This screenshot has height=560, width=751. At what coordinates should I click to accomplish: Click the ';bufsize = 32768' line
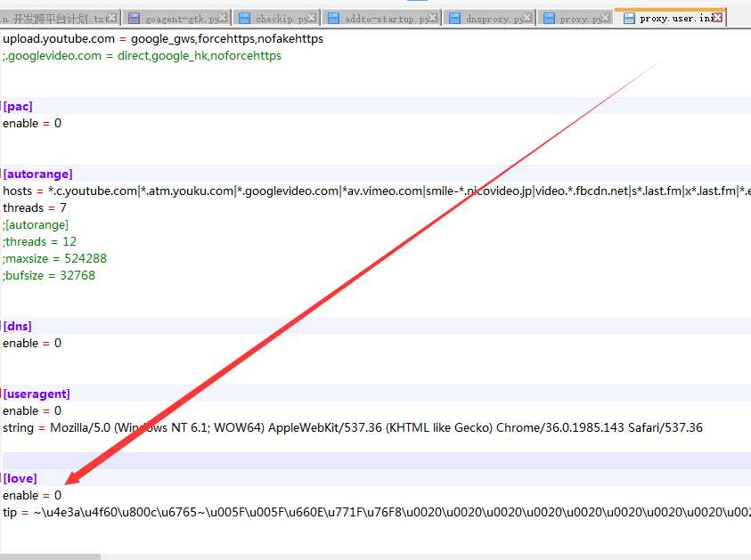(x=49, y=276)
